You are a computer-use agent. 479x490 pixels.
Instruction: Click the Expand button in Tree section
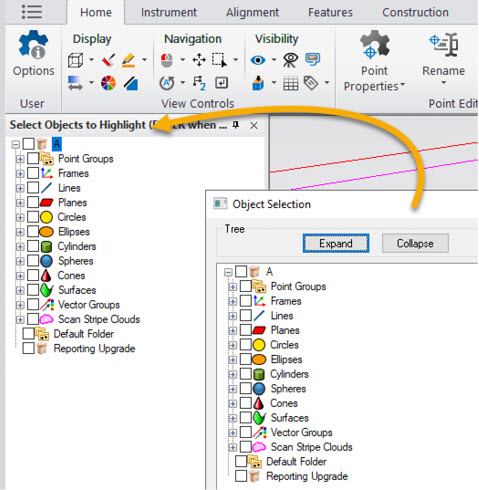coord(336,243)
